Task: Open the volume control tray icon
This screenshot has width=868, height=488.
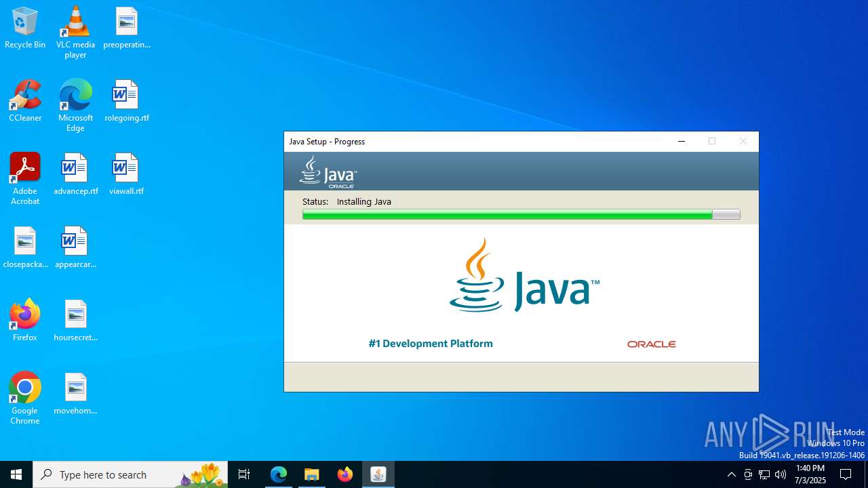Action: pos(781,474)
